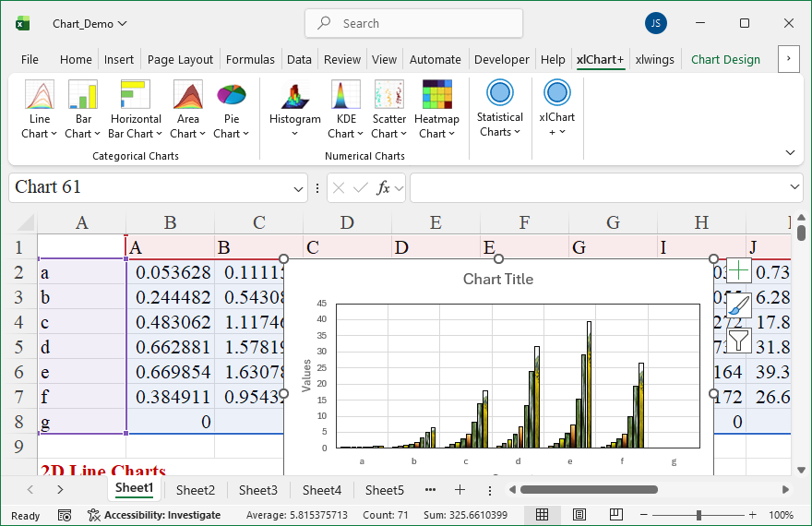The height and width of the screenshot is (526, 812).
Task: Open the Chart Design tab
Action: click(725, 59)
